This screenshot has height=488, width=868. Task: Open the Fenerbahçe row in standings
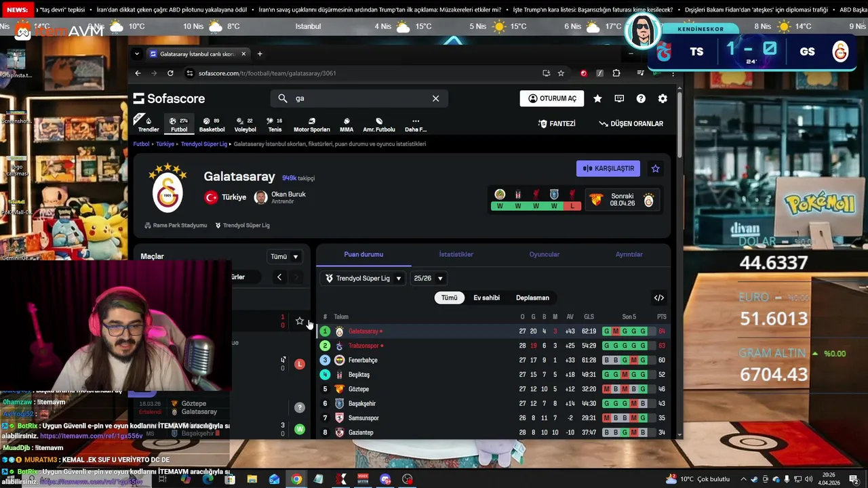(493, 360)
